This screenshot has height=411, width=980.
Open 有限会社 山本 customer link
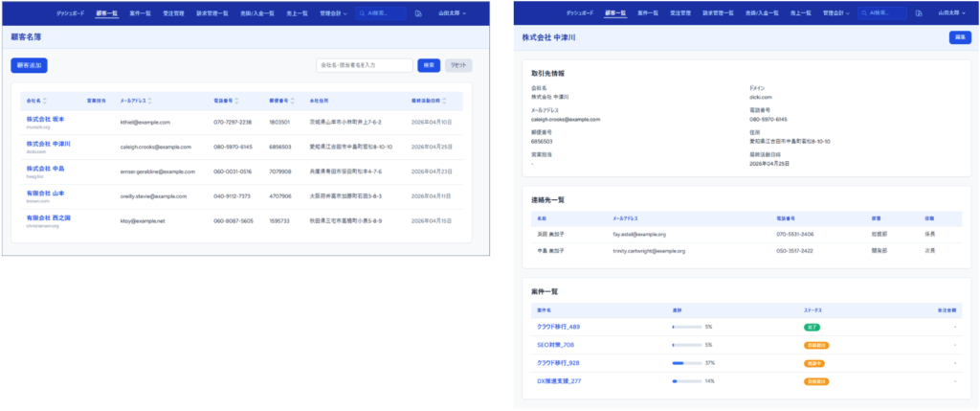pos(45,194)
